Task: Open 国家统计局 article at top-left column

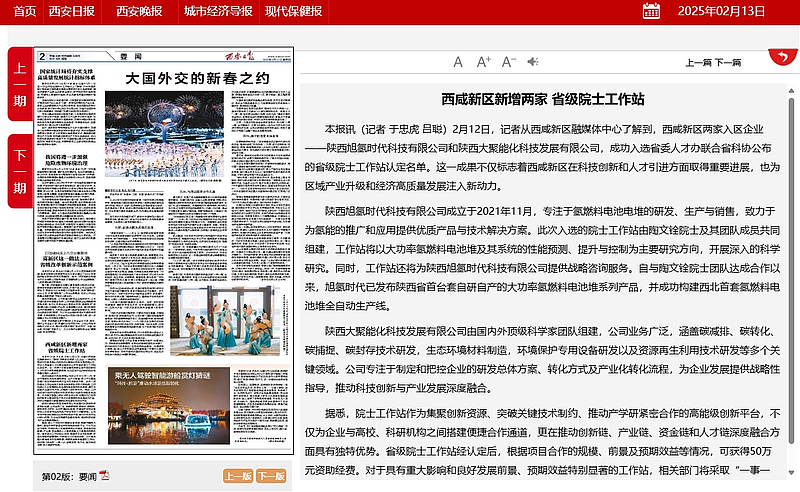Action: tap(66, 73)
